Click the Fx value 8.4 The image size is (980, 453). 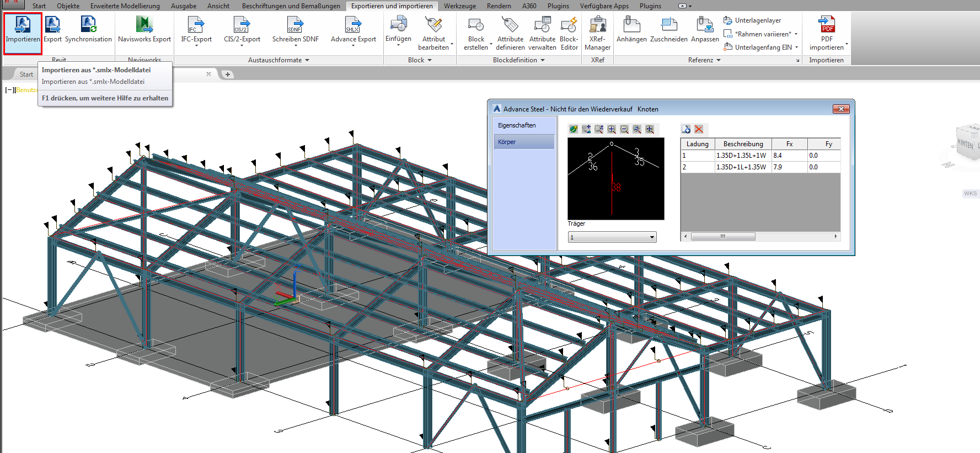[790, 156]
